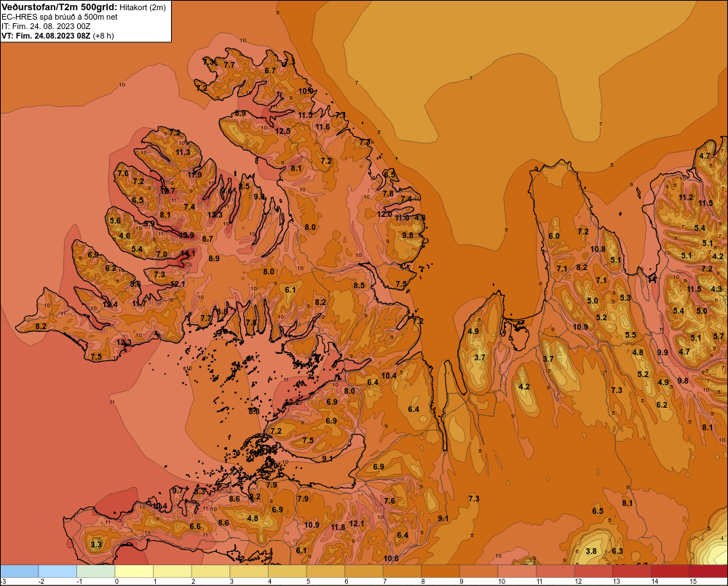Click the temperature value '12.2' on the map
728x586 pixels.
(292, 402)
